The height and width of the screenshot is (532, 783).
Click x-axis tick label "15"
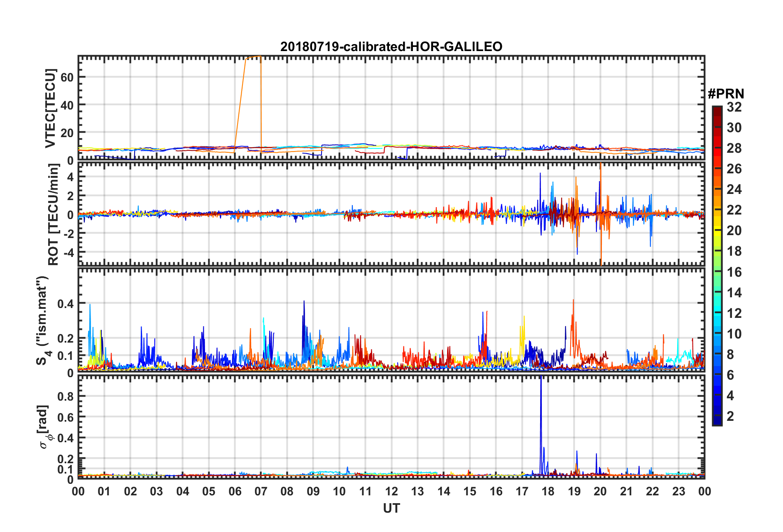click(x=470, y=491)
